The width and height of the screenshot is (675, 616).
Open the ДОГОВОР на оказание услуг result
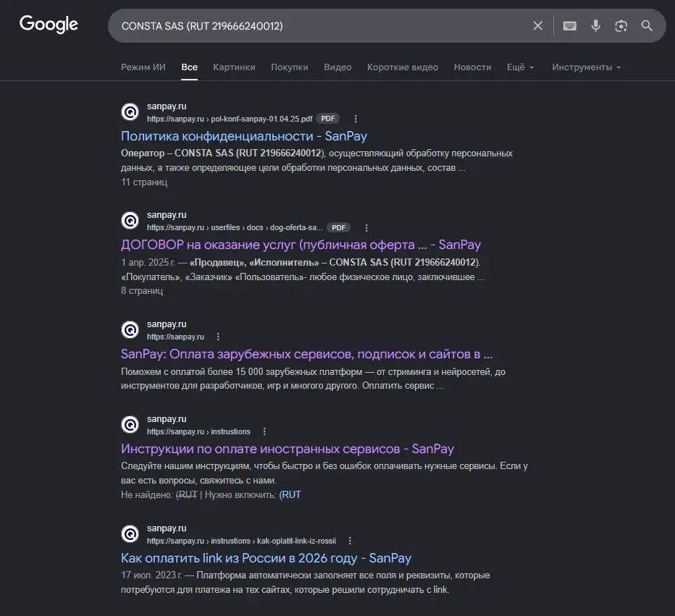[x=301, y=245]
